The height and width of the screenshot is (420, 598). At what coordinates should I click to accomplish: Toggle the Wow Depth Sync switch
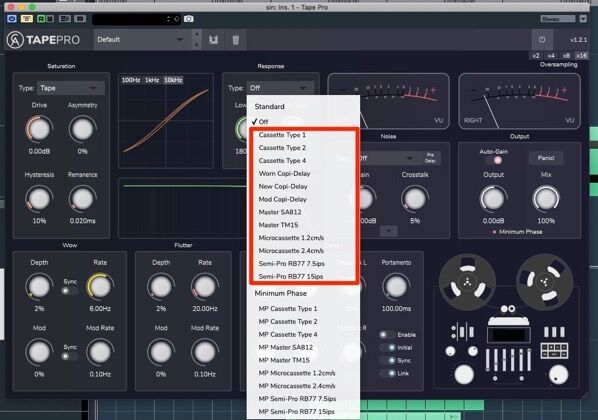coord(70,291)
